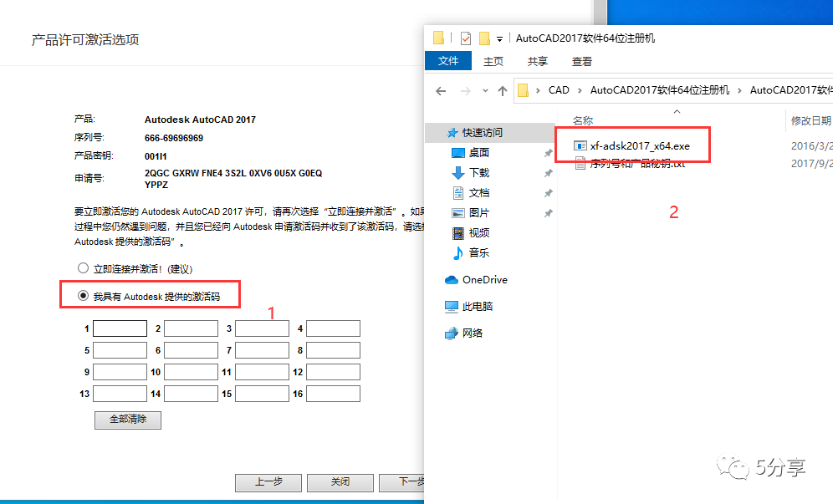833x504 pixels.
Task: Click the new folder icon in title bar
Action: 484,38
